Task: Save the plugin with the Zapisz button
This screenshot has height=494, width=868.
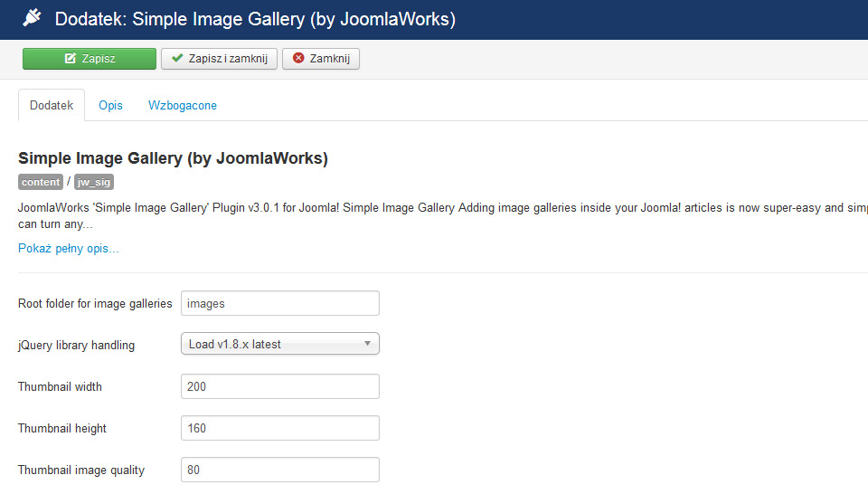Action: tap(90, 59)
